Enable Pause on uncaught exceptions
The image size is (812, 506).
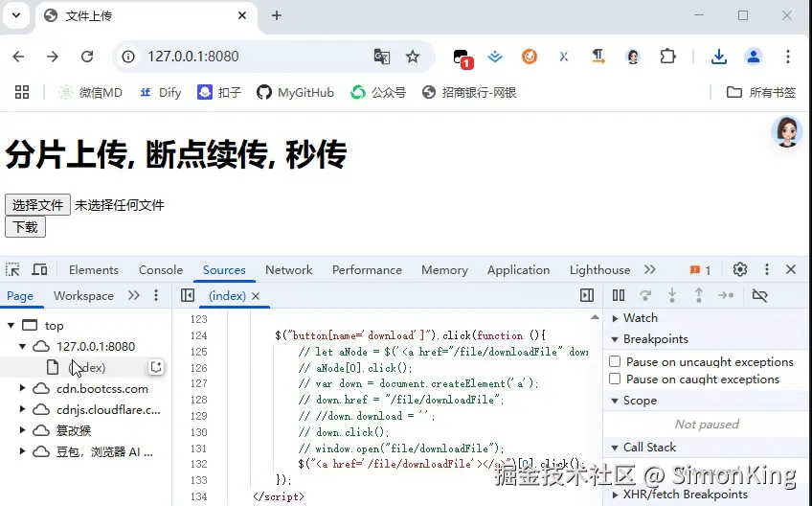coord(615,361)
